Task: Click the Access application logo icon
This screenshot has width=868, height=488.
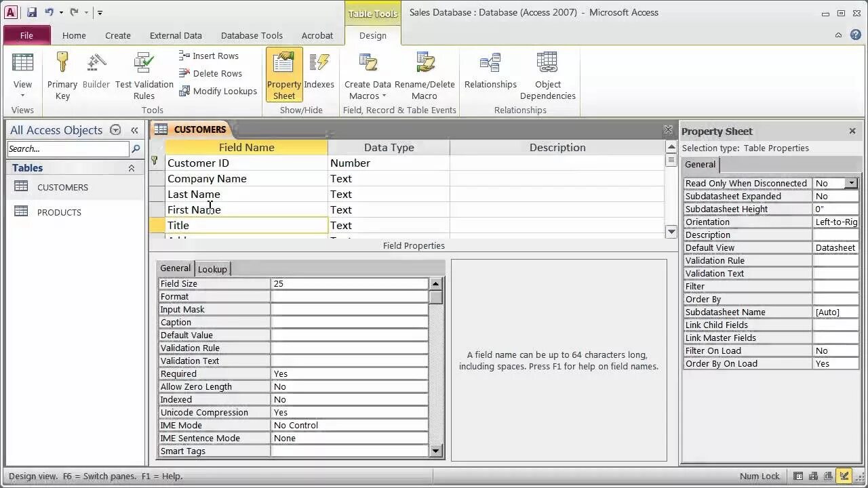Action: click(x=10, y=12)
